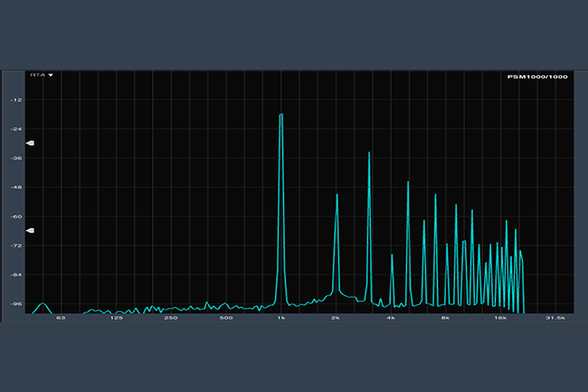The image size is (588, 392).
Task: Click the 31.5k frequency axis label
Action: pos(555,318)
